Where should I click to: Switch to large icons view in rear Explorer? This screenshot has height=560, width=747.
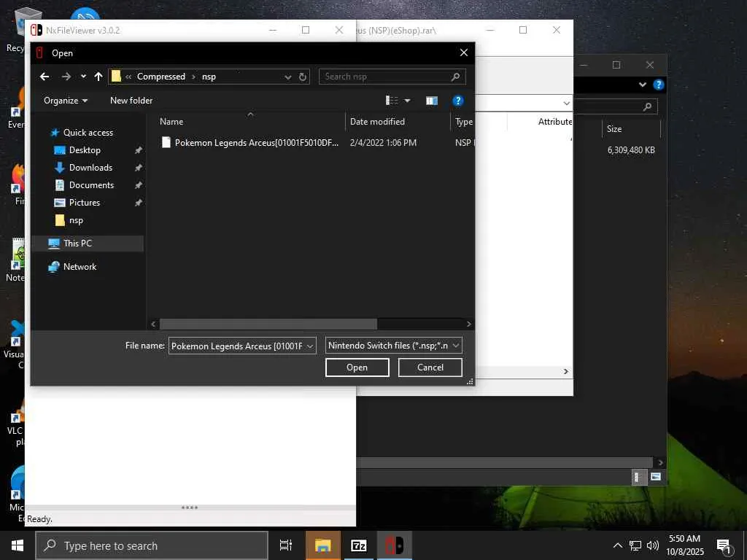click(656, 477)
